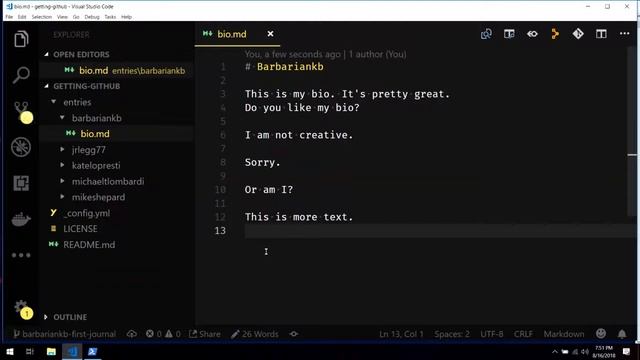
Task: Change the CRLF end-of-line sequence
Action: point(523,334)
